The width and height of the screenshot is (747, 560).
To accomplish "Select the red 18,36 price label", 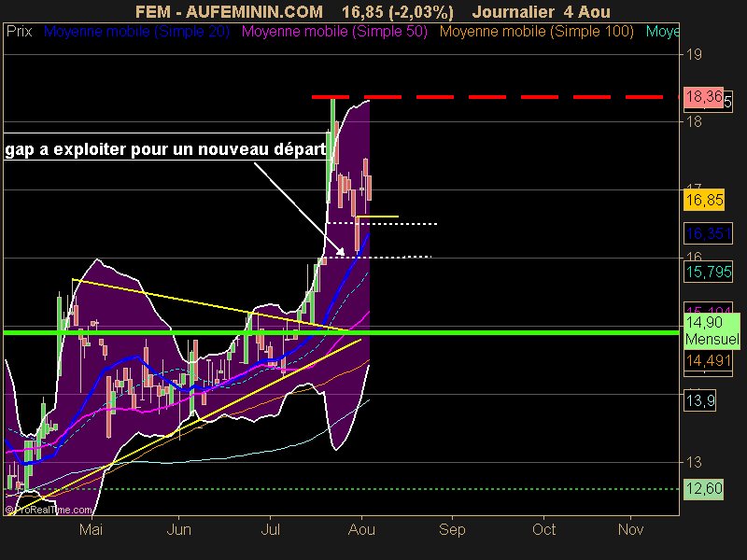I will 704,97.
